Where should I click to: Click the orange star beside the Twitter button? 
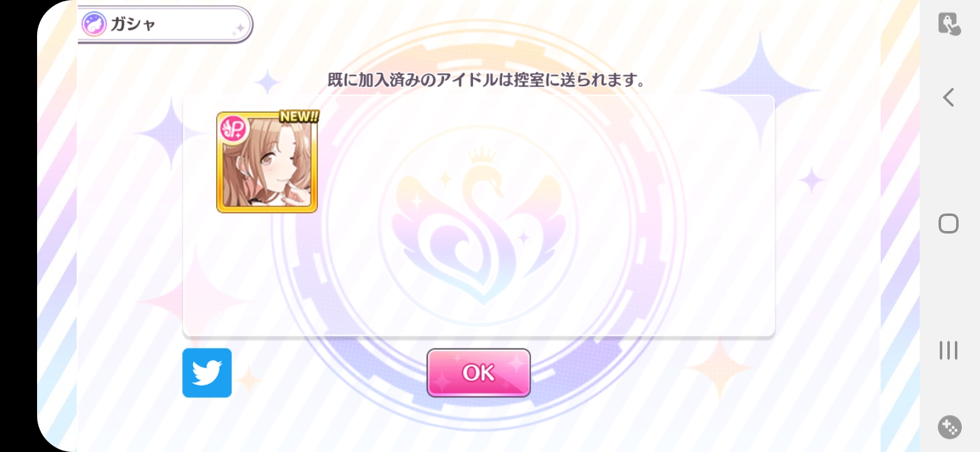(249, 379)
